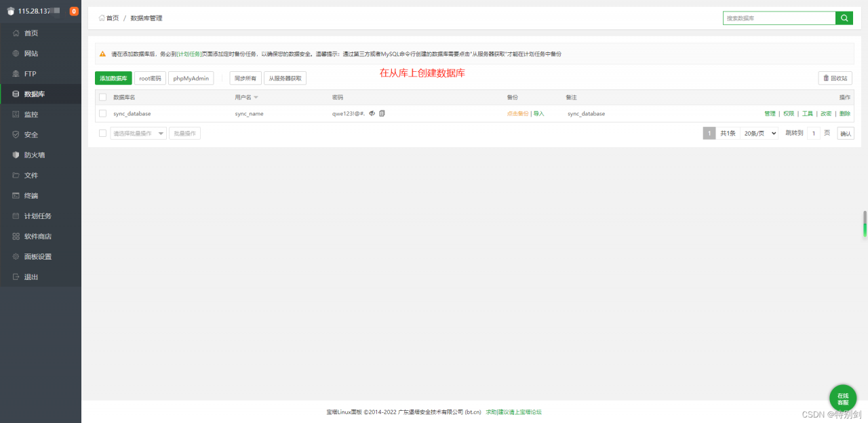The height and width of the screenshot is (423, 868).
Task: Open 首页 in the sidebar
Action: coord(41,33)
